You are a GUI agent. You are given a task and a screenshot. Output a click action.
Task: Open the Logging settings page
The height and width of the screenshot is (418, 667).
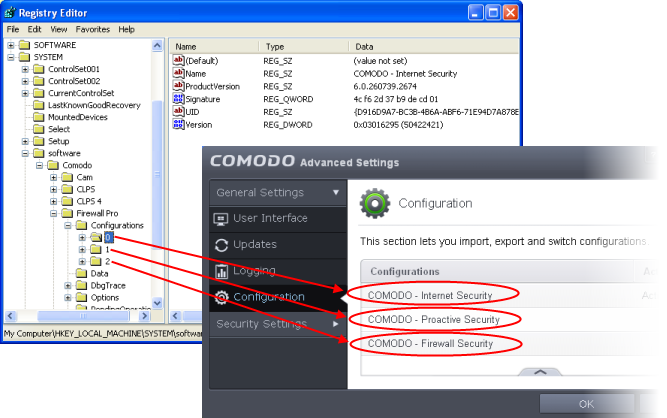pyautogui.click(x=278, y=271)
